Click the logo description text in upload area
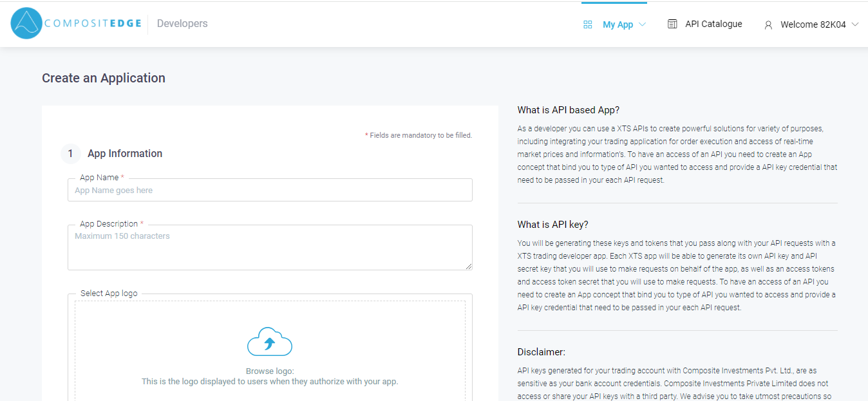The height and width of the screenshot is (401, 868). [270, 382]
